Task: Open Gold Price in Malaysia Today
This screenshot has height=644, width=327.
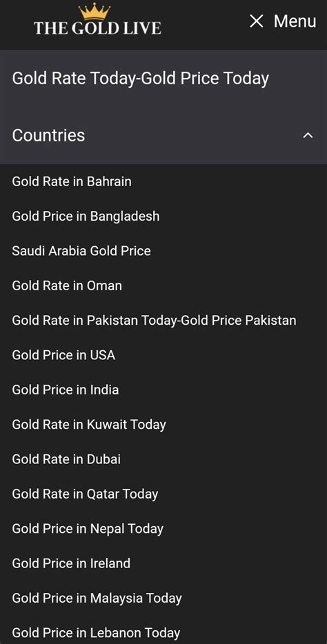Action: (97, 598)
